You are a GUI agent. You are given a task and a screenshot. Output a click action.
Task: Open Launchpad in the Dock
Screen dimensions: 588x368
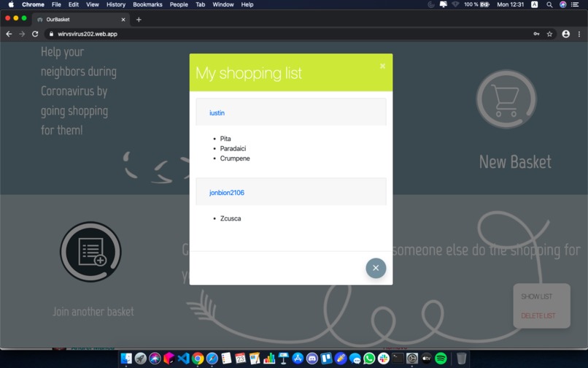pos(141,359)
